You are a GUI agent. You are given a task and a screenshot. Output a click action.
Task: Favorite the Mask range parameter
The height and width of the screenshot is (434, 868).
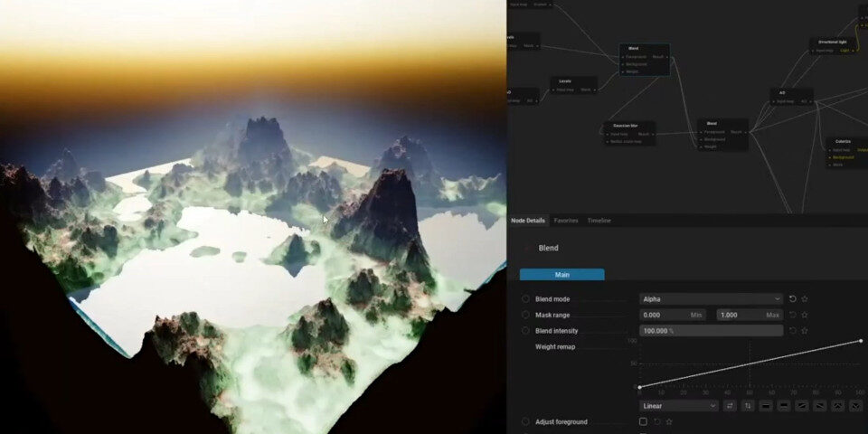tap(805, 316)
